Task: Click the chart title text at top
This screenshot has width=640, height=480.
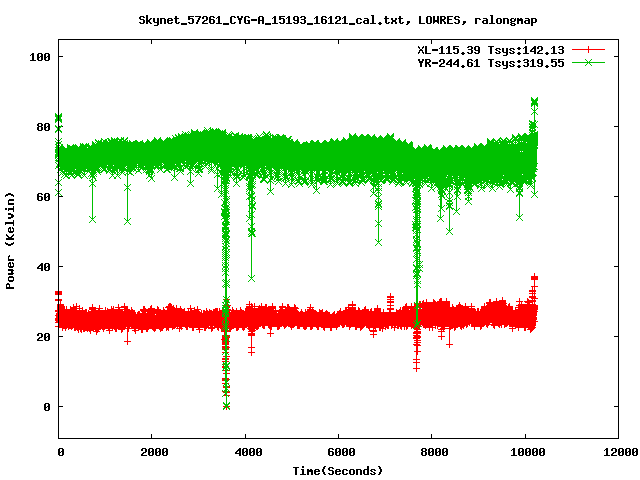Action: coord(319,20)
